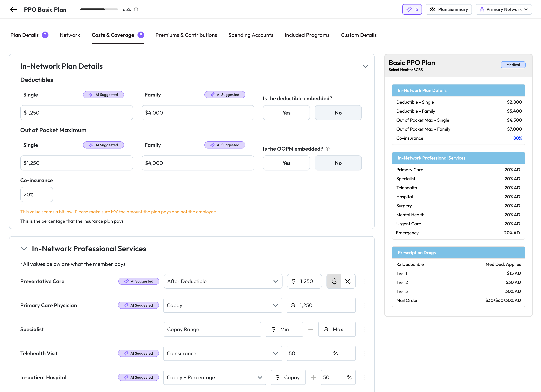
Task: Open Primary Network dropdown
Action: (x=504, y=10)
